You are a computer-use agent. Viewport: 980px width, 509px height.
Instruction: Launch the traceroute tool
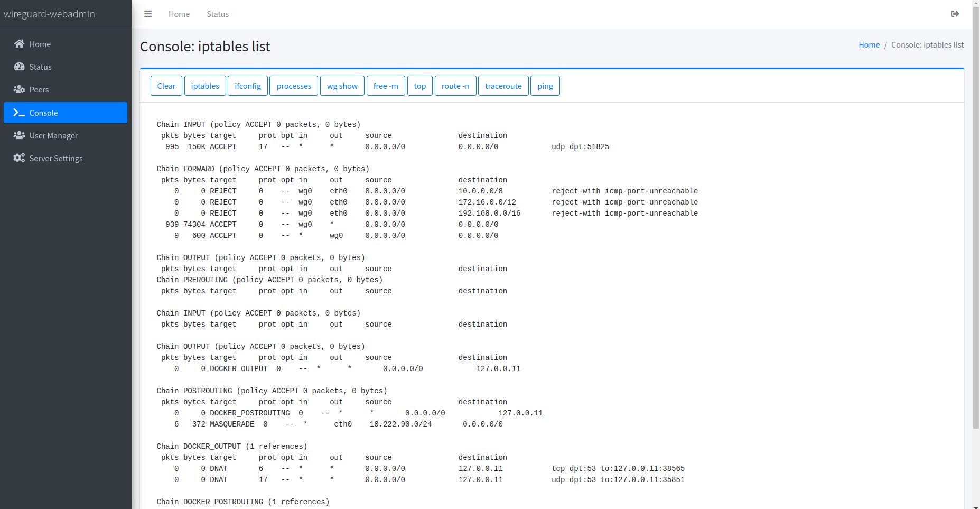point(503,86)
